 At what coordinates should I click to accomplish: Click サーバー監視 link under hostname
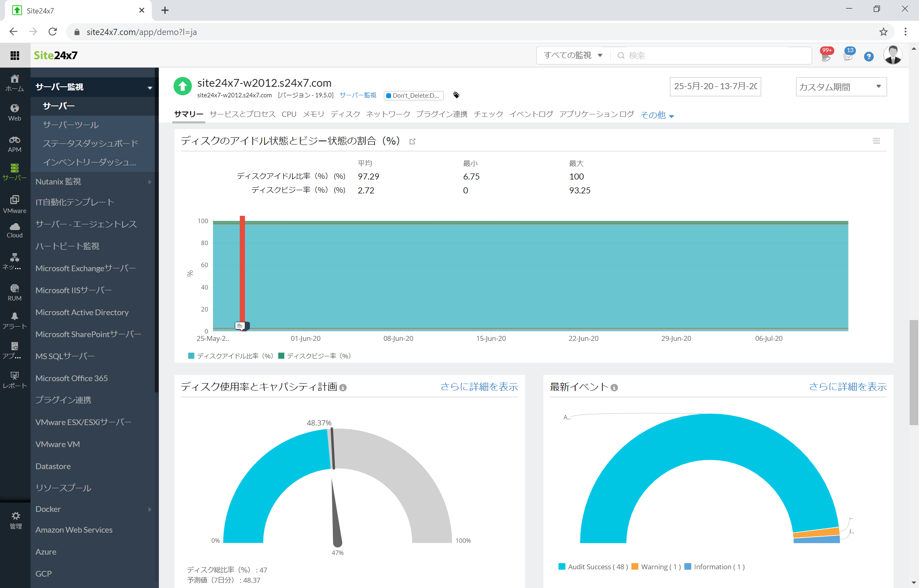click(358, 95)
